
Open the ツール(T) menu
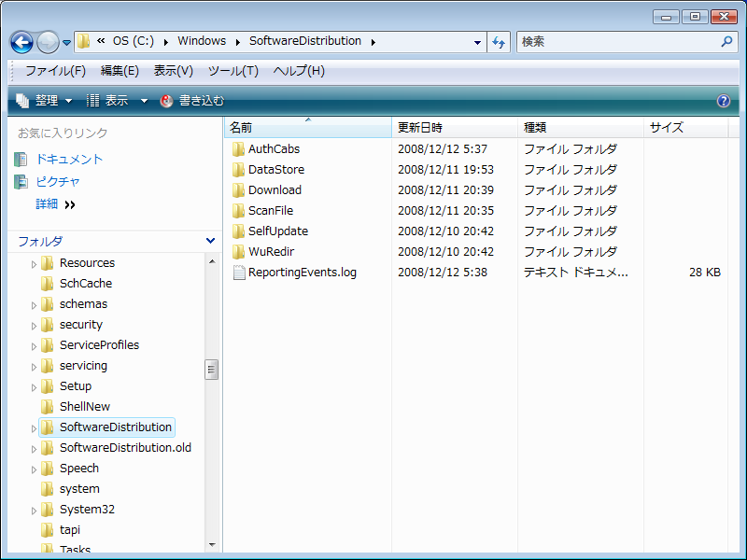(233, 71)
